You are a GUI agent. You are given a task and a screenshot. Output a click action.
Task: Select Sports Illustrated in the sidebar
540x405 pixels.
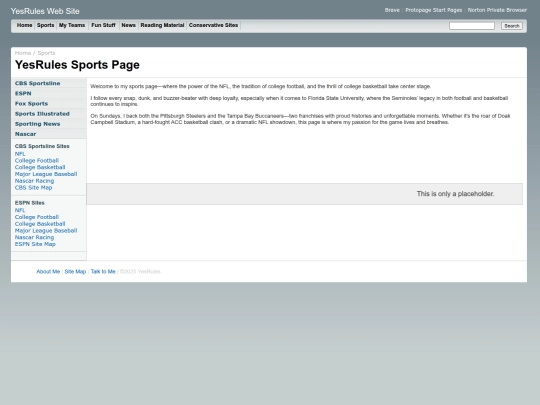(x=49, y=114)
